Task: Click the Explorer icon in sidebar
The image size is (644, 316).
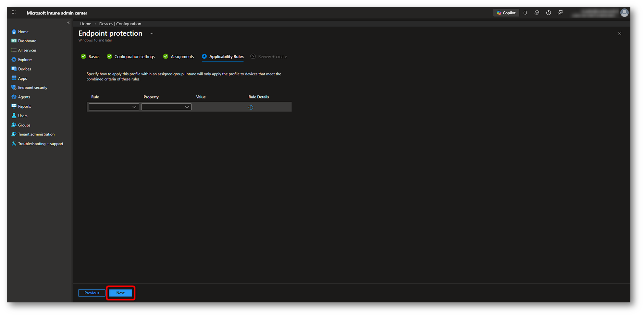Action: coord(14,60)
